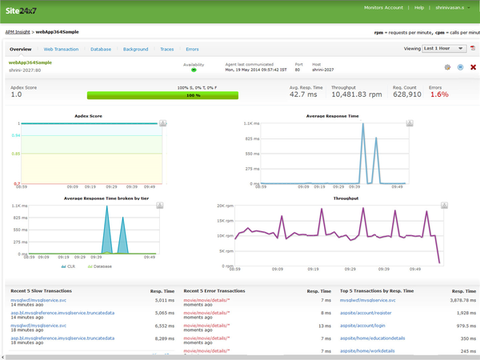Screen dimensions: 480x360
Task: Click the blue round icon beside the gear
Action: click(460, 67)
